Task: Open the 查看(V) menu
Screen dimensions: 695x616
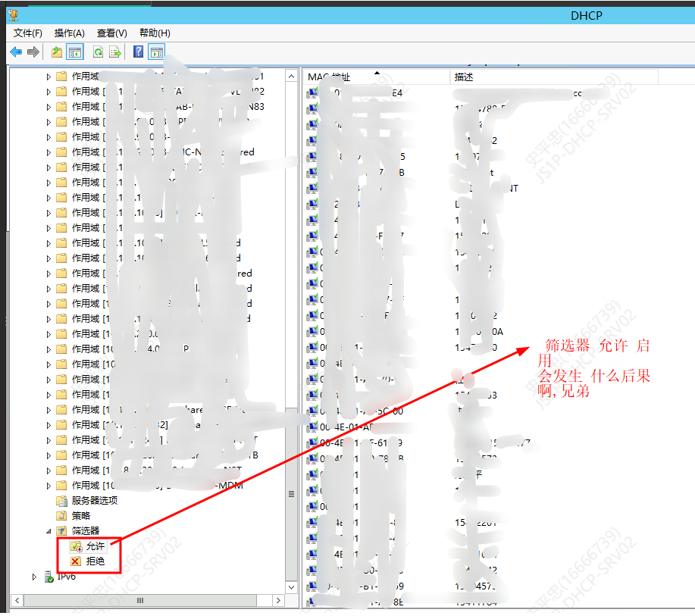Action: point(111,33)
